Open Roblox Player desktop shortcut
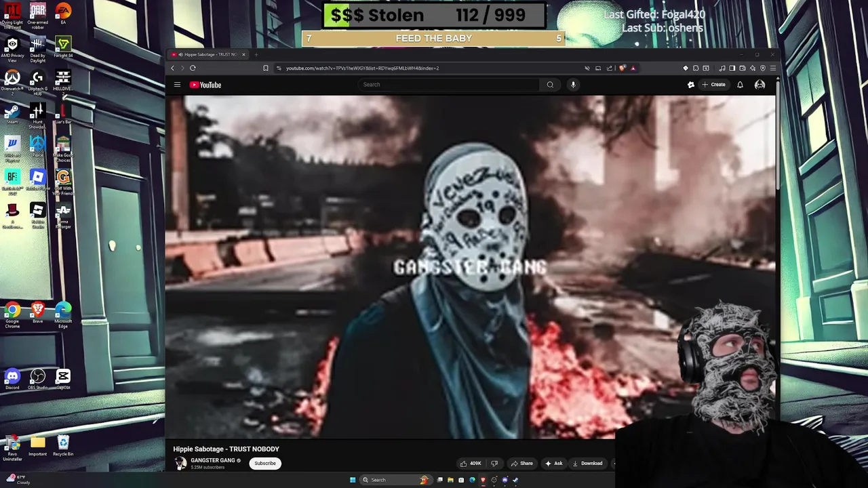 pyautogui.click(x=37, y=180)
